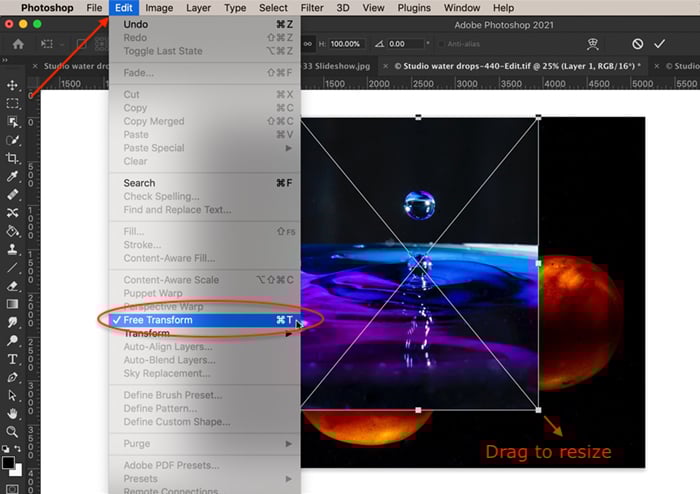Open the Filter menu

click(312, 8)
